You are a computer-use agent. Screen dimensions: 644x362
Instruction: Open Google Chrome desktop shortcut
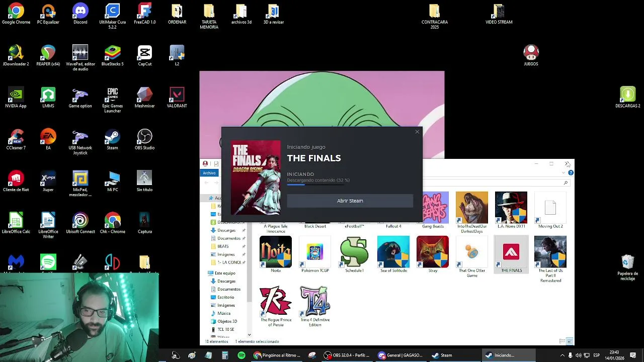[x=16, y=14]
